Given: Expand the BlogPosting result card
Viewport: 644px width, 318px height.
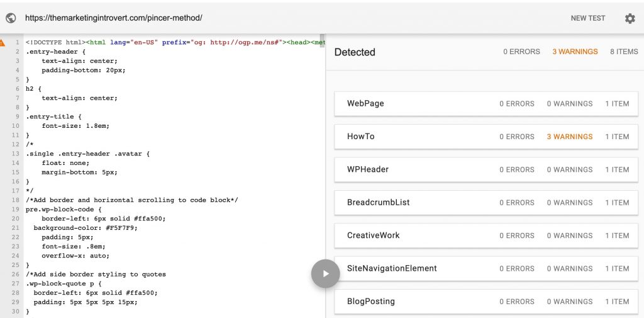Looking at the screenshot, I should click(486, 301).
